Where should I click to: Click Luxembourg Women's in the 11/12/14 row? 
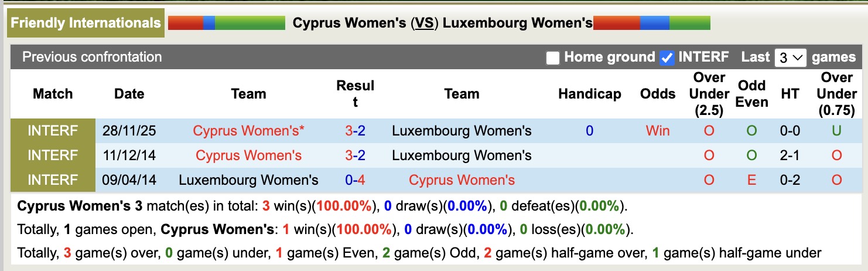pos(462,155)
